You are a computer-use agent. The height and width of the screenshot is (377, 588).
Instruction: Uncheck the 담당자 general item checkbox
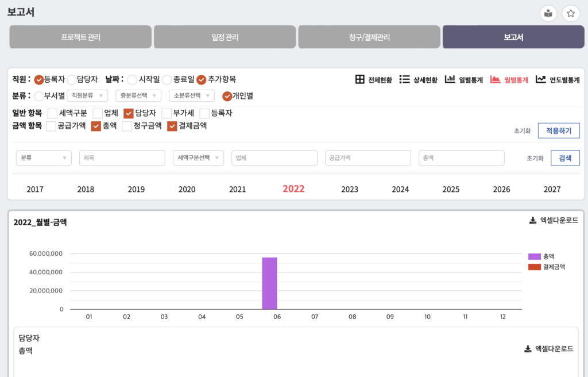point(129,113)
